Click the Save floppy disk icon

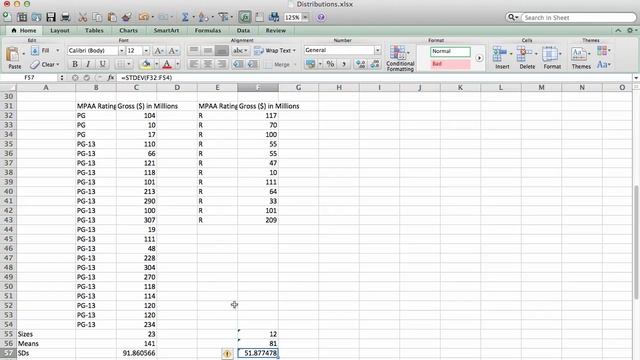[51, 17]
